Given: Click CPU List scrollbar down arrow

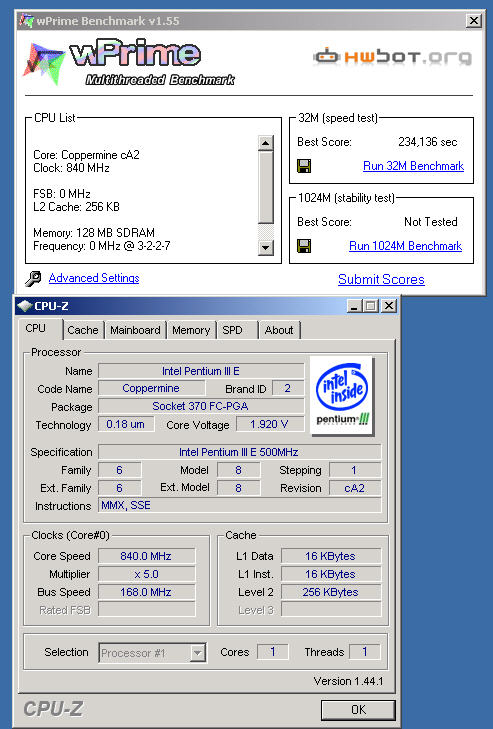Looking at the screenshot, I should click(266, 247).
